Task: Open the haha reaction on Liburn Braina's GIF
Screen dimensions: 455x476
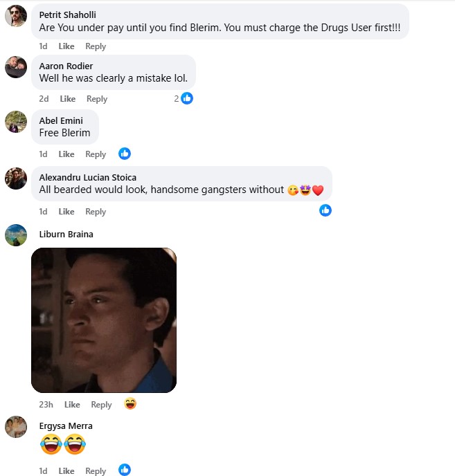Action: click(130, 404)
